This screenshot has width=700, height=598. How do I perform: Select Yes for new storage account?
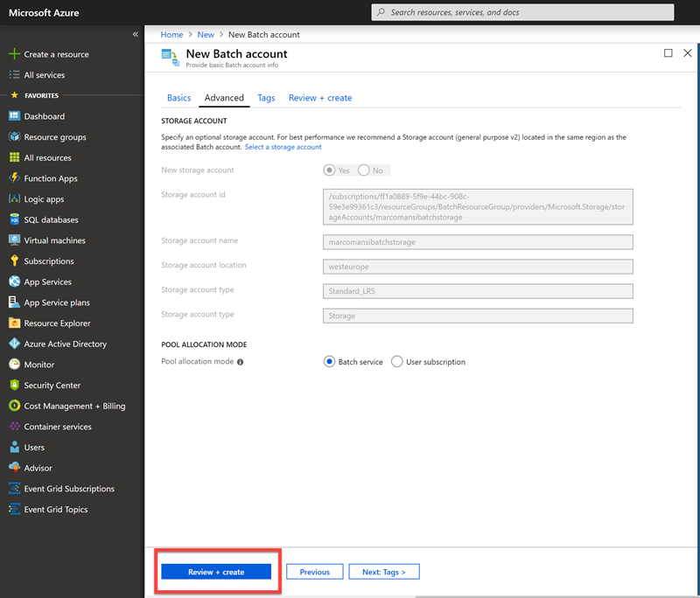point(330,170)
